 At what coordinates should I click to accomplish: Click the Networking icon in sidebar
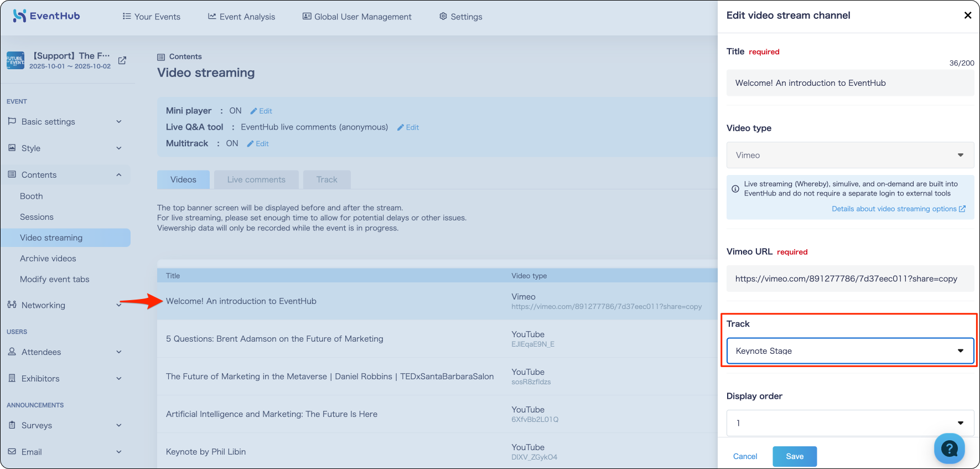click(12, 305)
